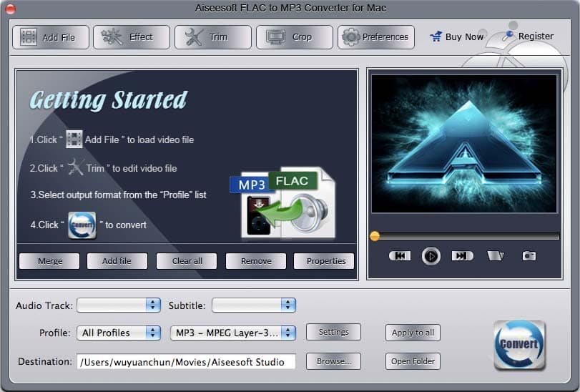Click the 'Select output format' instruction text

[x=119, y=195]
